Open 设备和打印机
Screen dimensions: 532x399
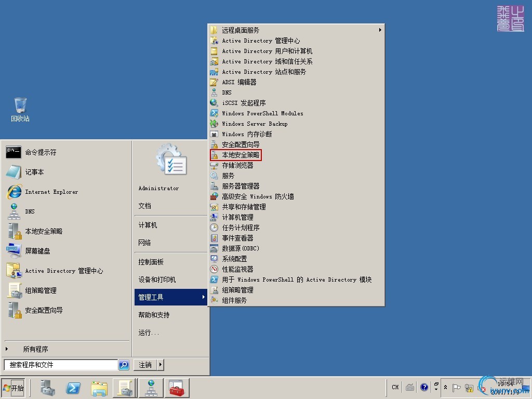(x=170, y=280)
